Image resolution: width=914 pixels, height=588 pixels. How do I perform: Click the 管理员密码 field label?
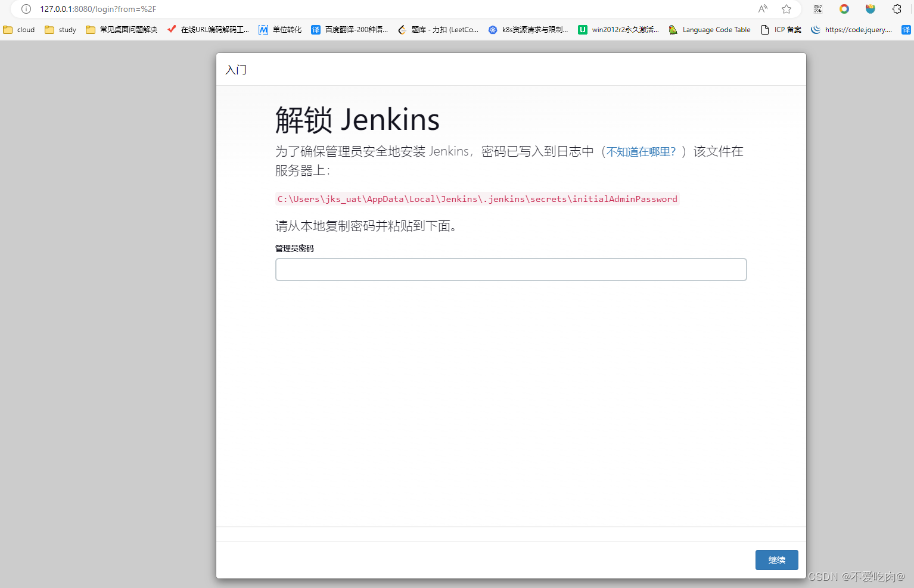click(294, 248)
